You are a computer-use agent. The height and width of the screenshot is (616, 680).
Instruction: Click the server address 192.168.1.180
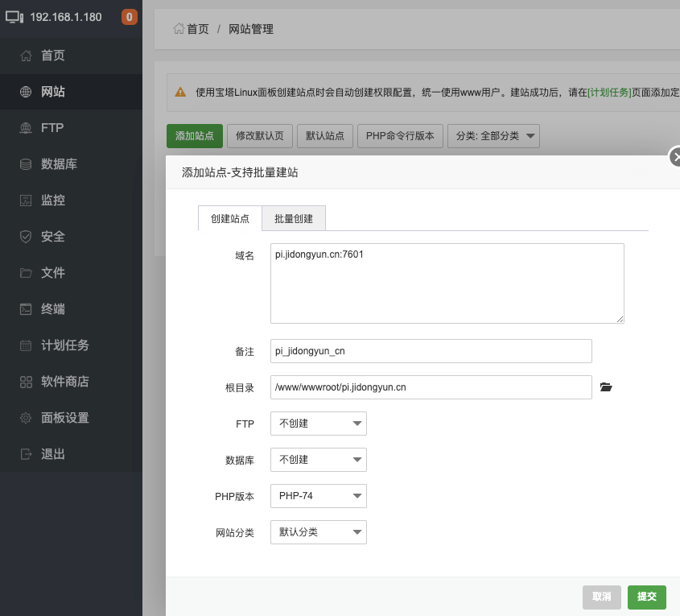pos(66,17)
